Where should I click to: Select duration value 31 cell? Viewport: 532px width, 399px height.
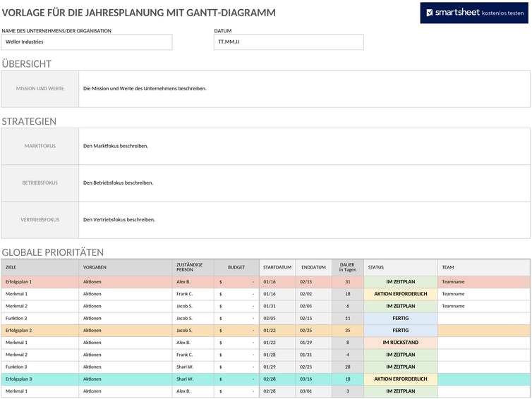pos(348,282)
